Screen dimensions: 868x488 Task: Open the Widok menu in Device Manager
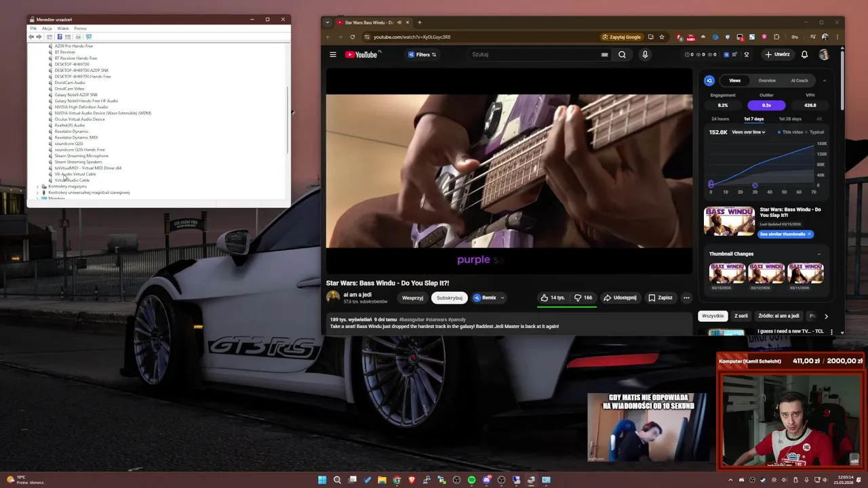[x=63, y=28]
